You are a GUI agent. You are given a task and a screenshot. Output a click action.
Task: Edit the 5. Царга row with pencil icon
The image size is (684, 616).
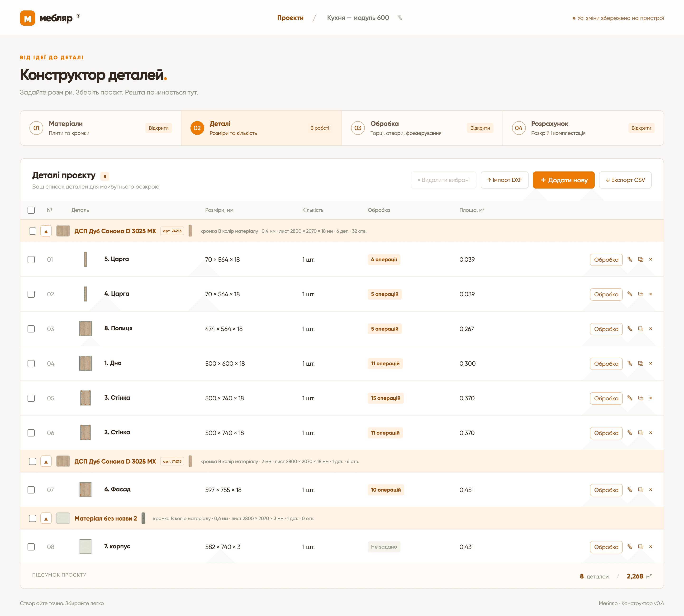(x=630, y=260)
